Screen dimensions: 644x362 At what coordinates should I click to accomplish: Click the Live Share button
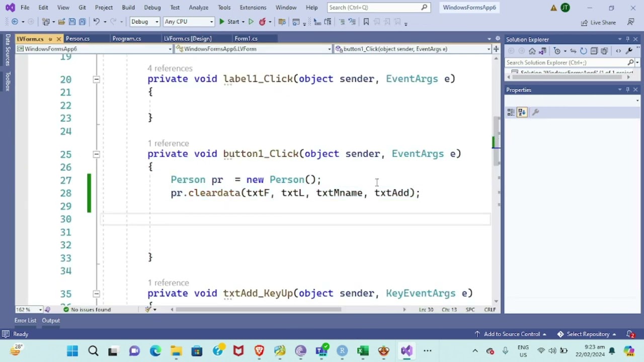[598, 23]
